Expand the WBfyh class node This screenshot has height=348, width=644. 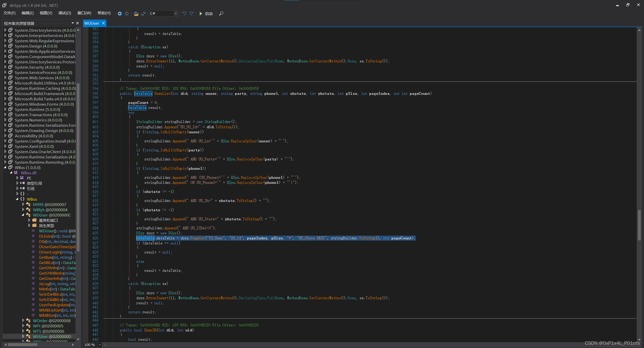(23, 209)
